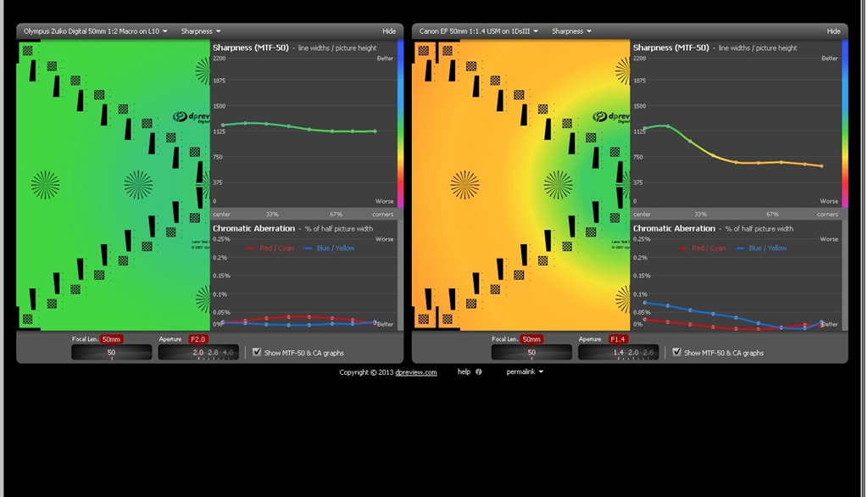Click the 'corners' axis label in Olympus graph
Image resolution: width=868 pixels, height=497 pixels.
(383, 214)
